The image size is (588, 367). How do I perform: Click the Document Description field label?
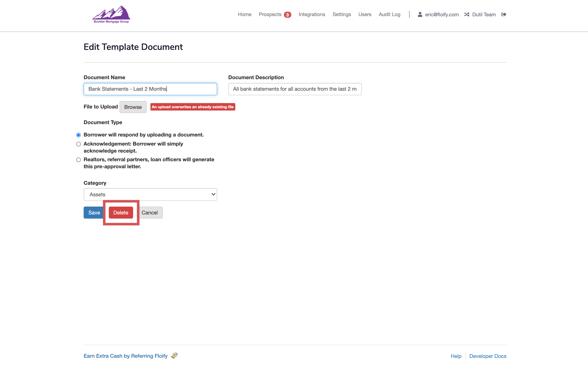coord(256,78)
